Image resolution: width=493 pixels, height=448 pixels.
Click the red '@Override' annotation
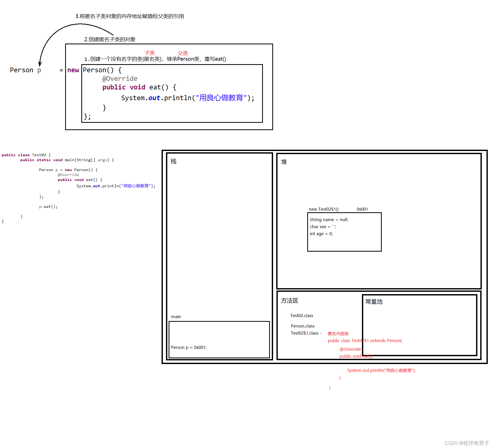[x=350, y=349]
